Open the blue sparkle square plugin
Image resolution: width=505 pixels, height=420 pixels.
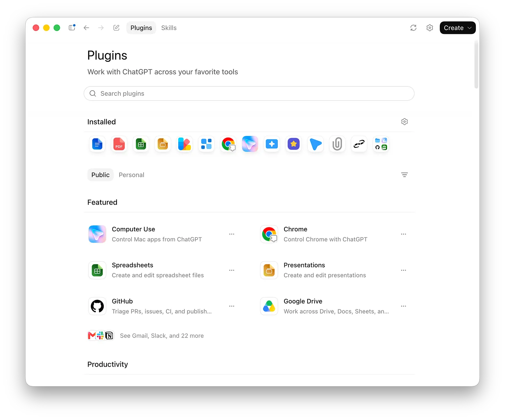(x=272, y=144)
